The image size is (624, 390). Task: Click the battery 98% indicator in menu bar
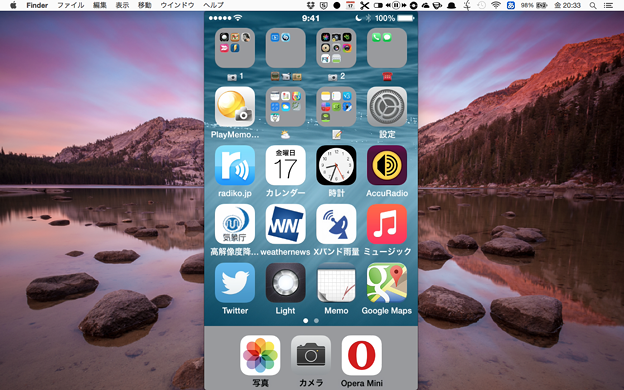point(534,5)
